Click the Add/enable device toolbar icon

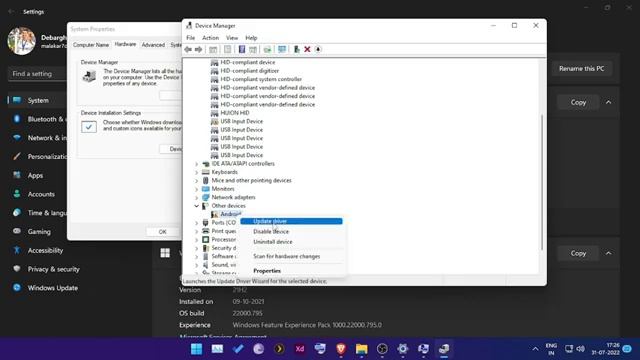[296, 49]
